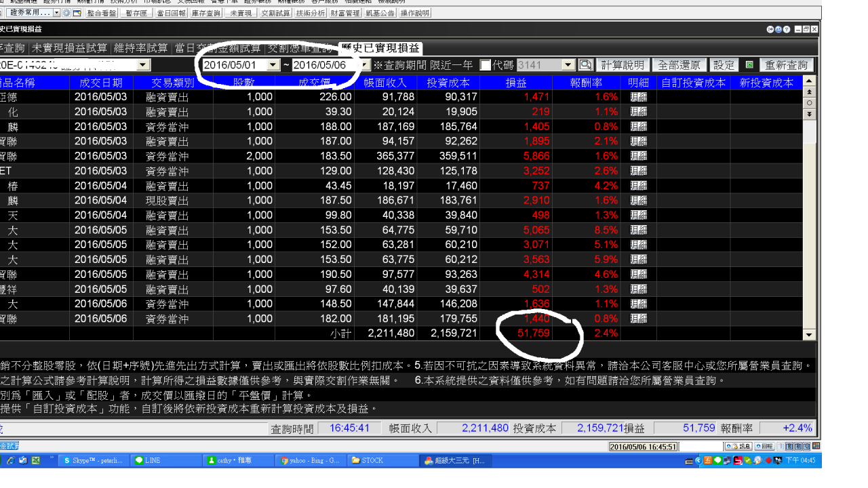Open detail icon for the 1,440 profit row
868x488 pixels.
(x=638, y=319)
